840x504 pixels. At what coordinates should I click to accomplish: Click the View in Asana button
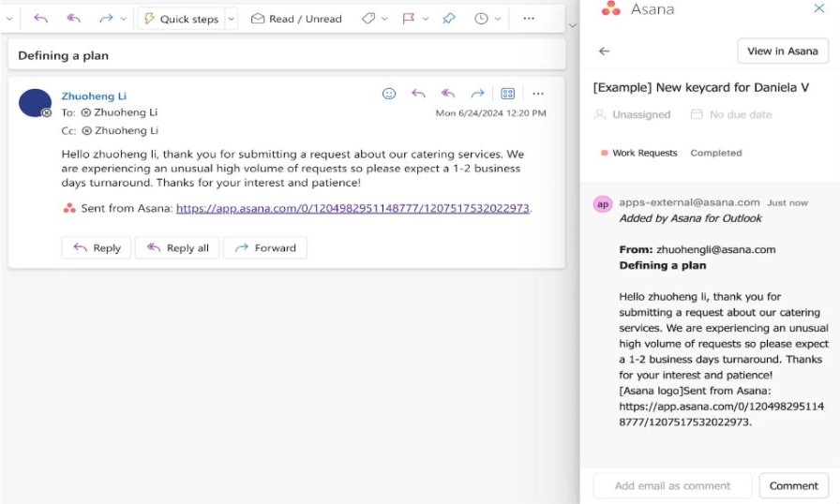click(783, 52)
